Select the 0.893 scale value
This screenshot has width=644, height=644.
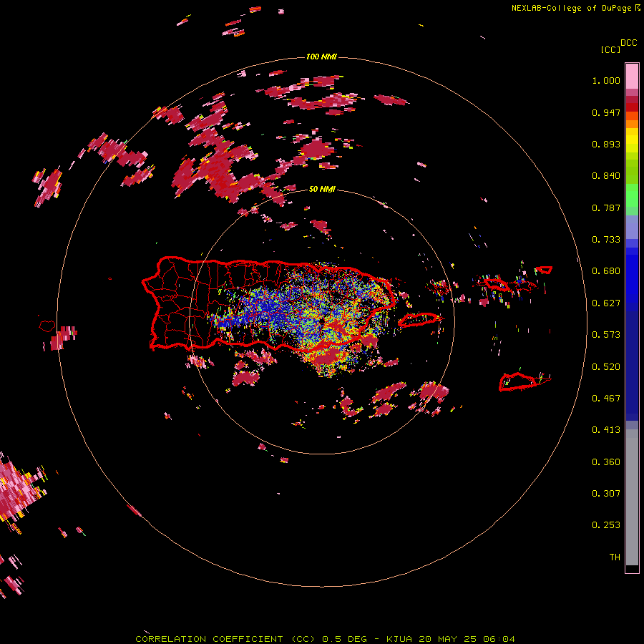[606, 144]
